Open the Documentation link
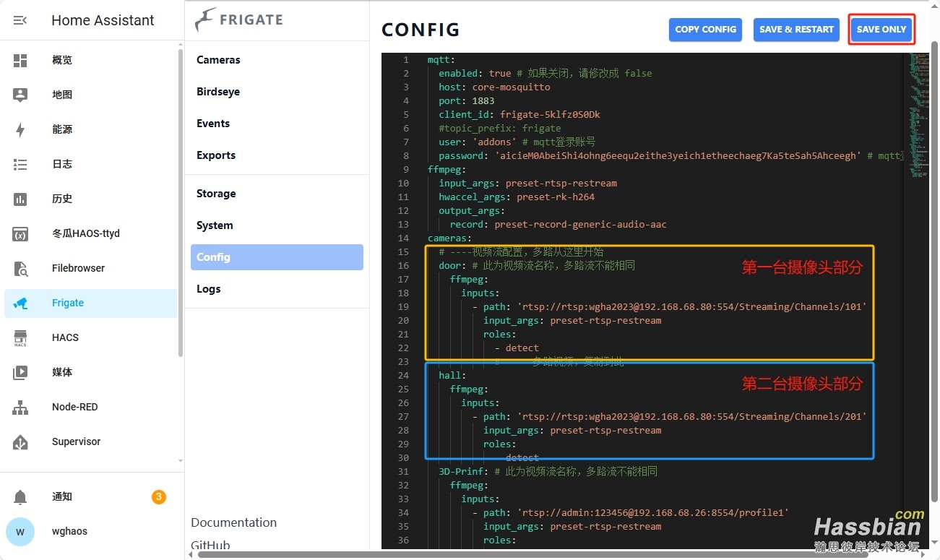 pyautogui.click(x=233, y=522)
